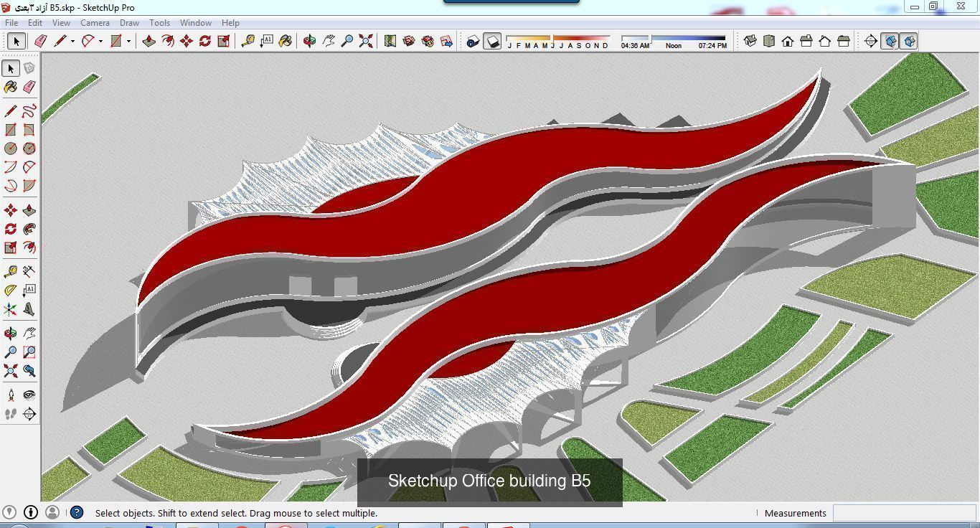Screen dimensions: 980x528
Task: Pick the Dimension tool in left toolset
Action: click(x=29, y=272)
